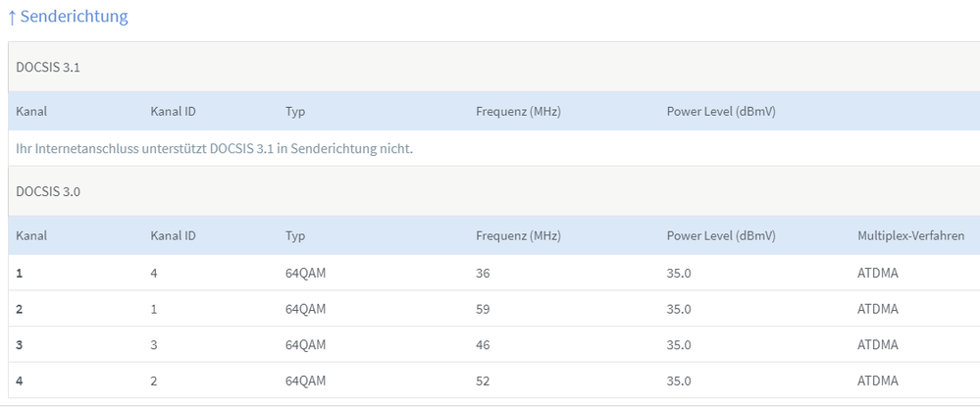Click Power Level (dBmV) header in DOCSIS 3.1
This screenshot has height=408, width=980.
721,112
